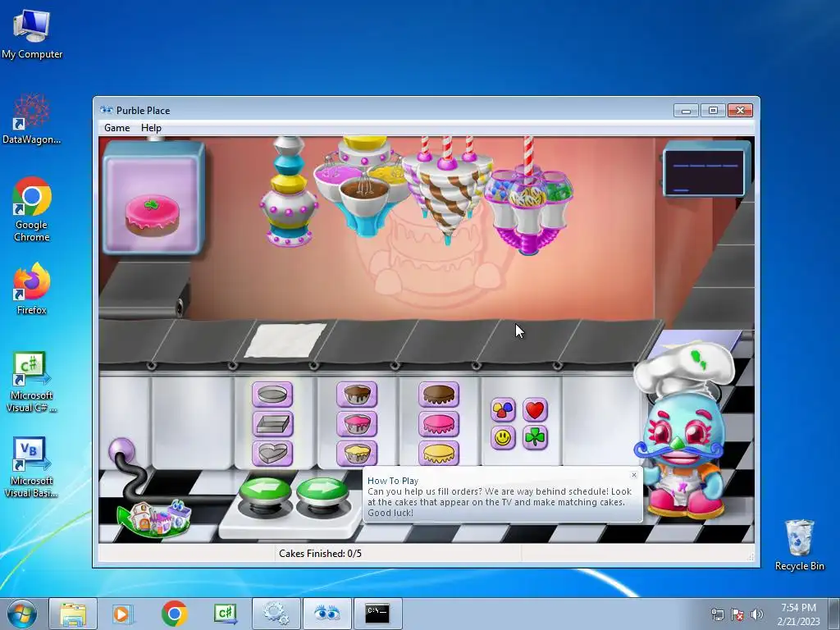This screenshot has height=630, width=840.
Task: Push the green right-arrow conveyor button
Action: click(x=322, y=494)
